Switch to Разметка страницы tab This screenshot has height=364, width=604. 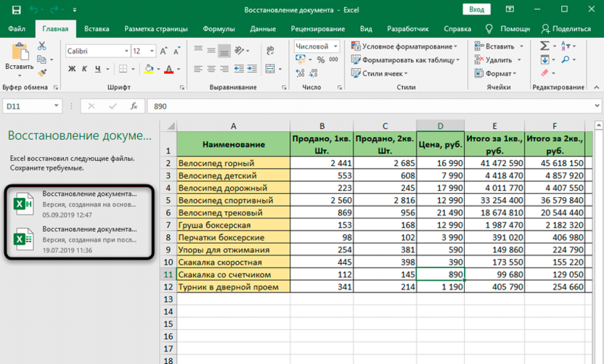pos(156,29)
